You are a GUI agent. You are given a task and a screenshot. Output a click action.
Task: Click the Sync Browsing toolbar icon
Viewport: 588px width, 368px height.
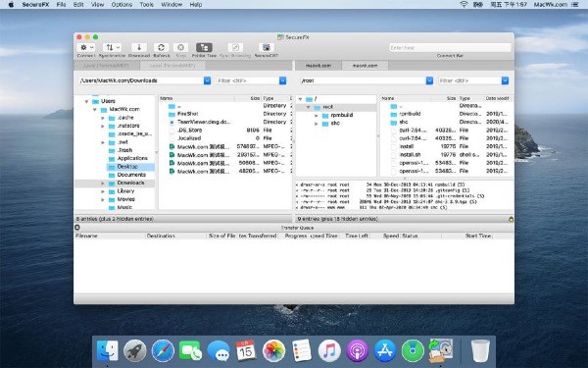tap(235, 48)
